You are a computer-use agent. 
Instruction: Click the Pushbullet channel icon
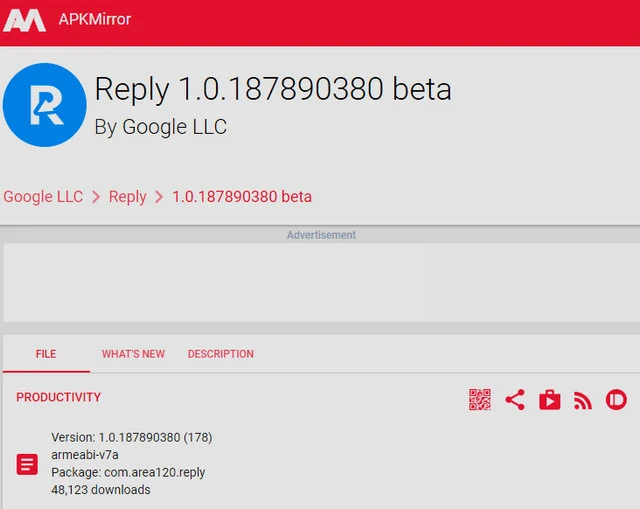click(x=616, y=400)
